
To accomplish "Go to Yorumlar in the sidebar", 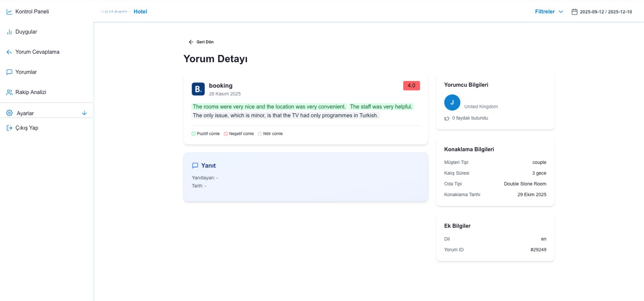I will click(26, 72).
